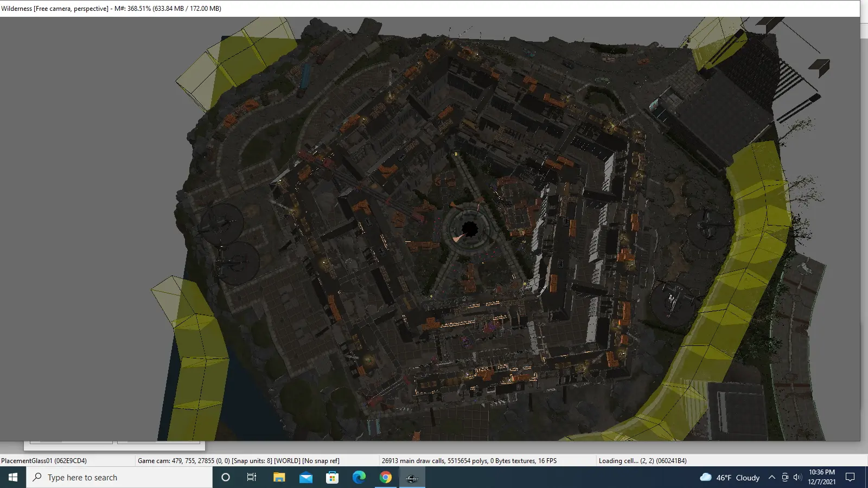Open Cortana from the taskbar circle icon
868x488 pixels.
[x=226, y=477]
